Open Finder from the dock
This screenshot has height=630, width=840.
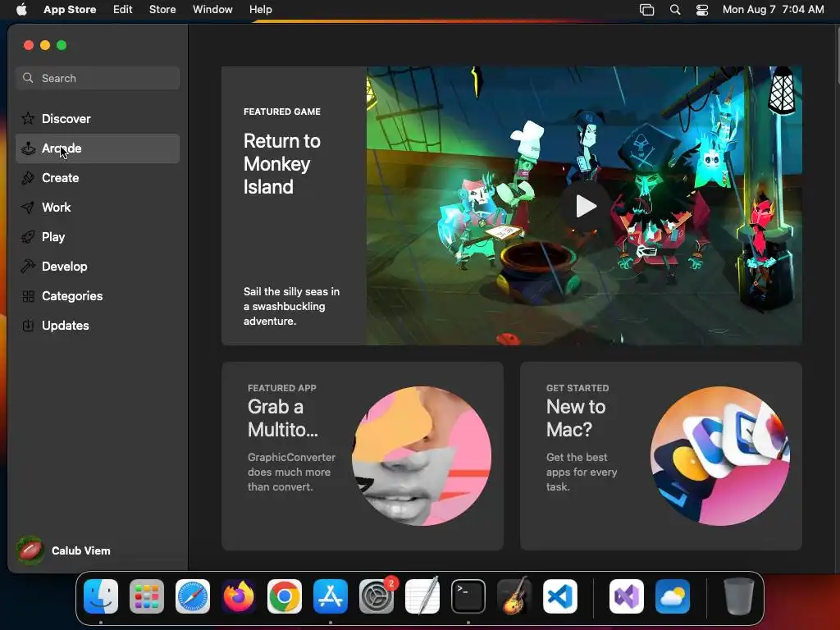(x=101, y=596)
